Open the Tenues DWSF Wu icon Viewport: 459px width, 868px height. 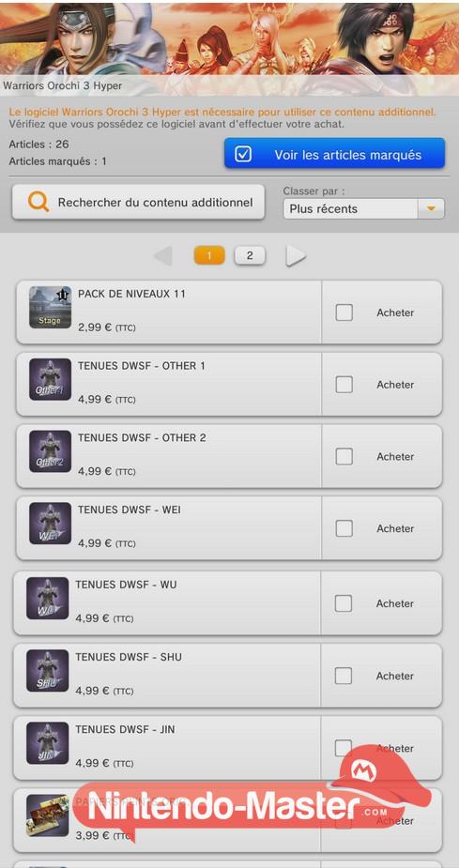tap(48, 599)
